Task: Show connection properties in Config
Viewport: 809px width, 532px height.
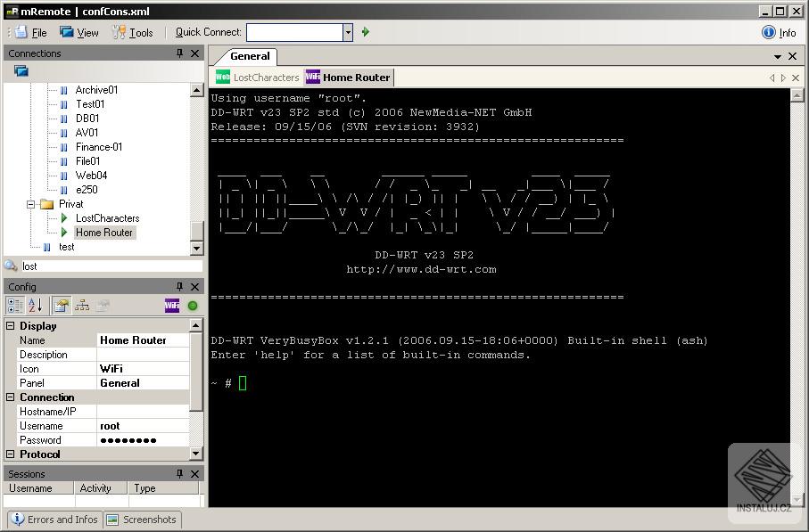Action: [x=61, y=306]
